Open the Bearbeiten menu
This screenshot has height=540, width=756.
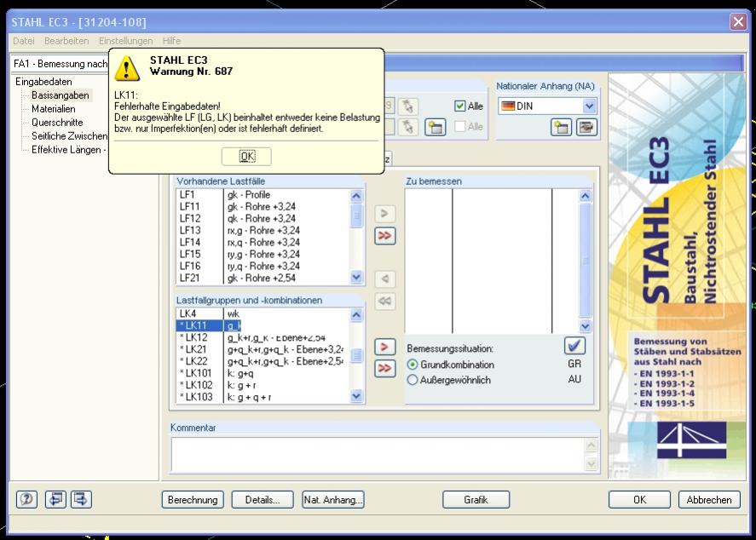point(66,41)
